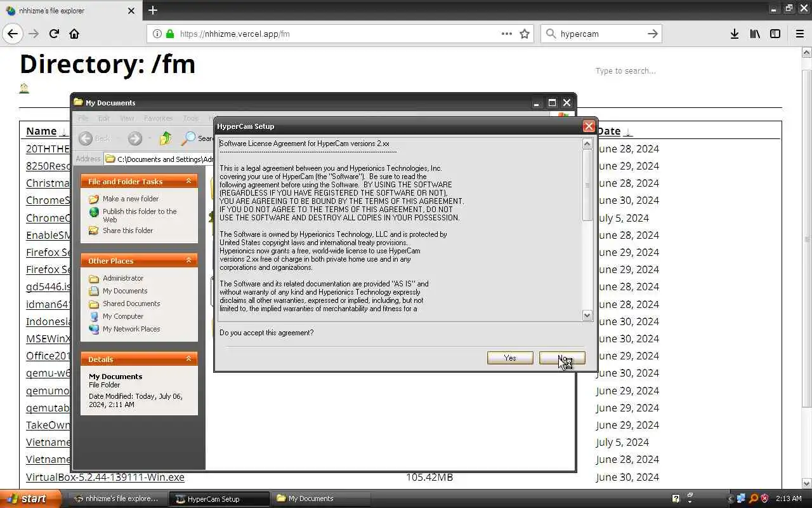
Task: Submit the hypercam search with the arrow
Action: coord(653,34)
